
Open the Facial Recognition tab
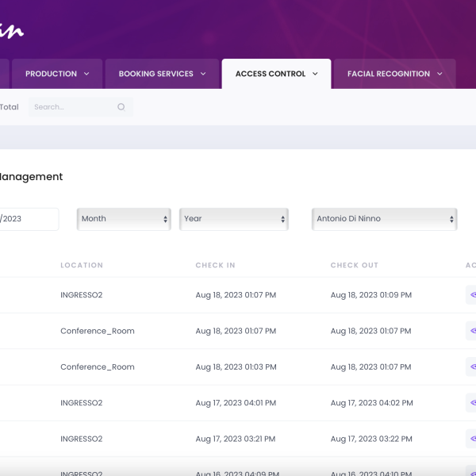pyautogui.click(x=394, y=74)
